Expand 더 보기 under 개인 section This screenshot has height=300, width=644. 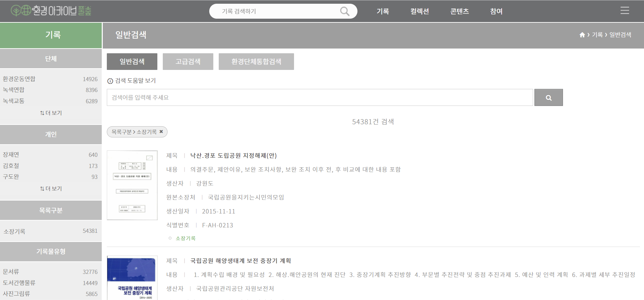pos(51,189)
